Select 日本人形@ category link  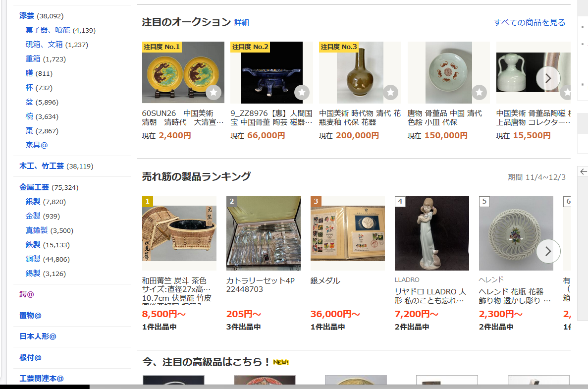tap(38, 336)
